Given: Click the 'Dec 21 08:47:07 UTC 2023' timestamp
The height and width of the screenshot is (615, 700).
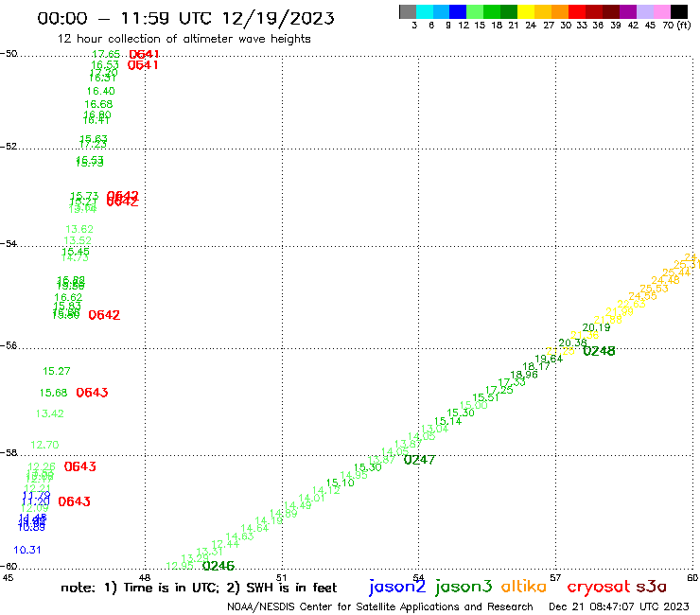Looking at the screenshot, I should click(x=619, y=606).
